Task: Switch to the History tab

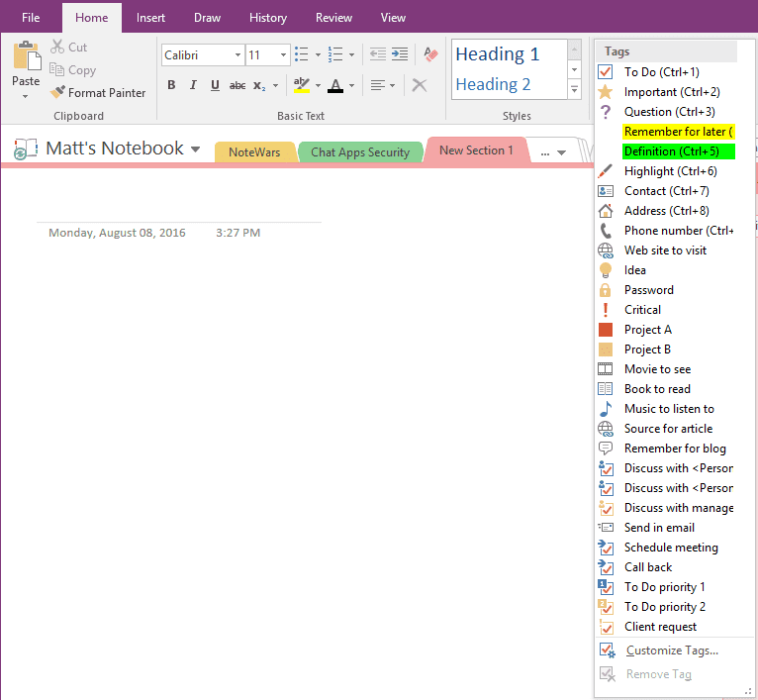Action: [x=268, y=18]
